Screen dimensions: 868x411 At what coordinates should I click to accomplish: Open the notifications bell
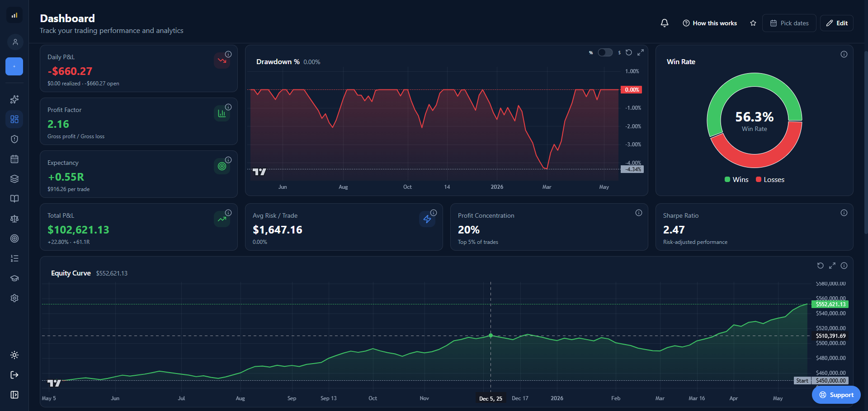pyautogui.click(x=665, y=23)
